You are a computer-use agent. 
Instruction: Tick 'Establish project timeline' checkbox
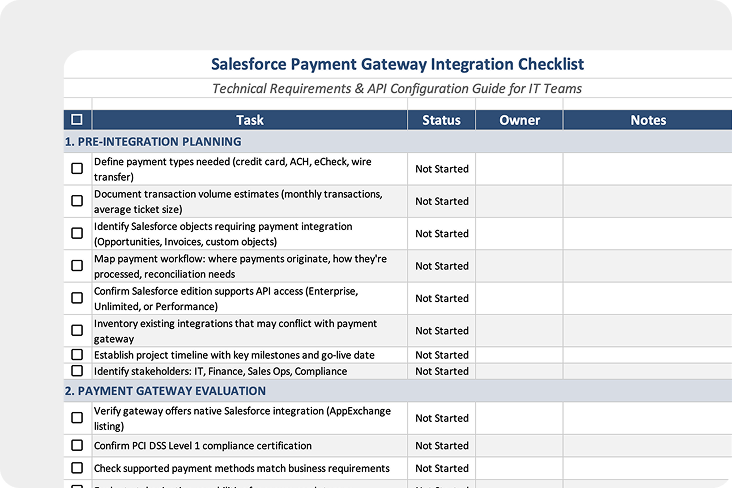77,354
